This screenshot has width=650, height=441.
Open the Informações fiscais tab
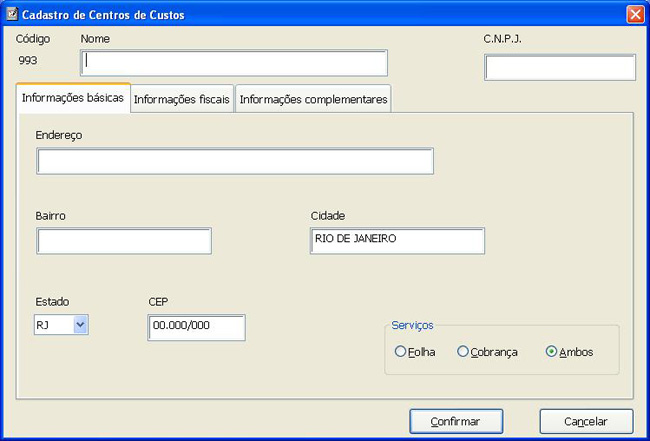pyautogui.click(x=182, y=100)
